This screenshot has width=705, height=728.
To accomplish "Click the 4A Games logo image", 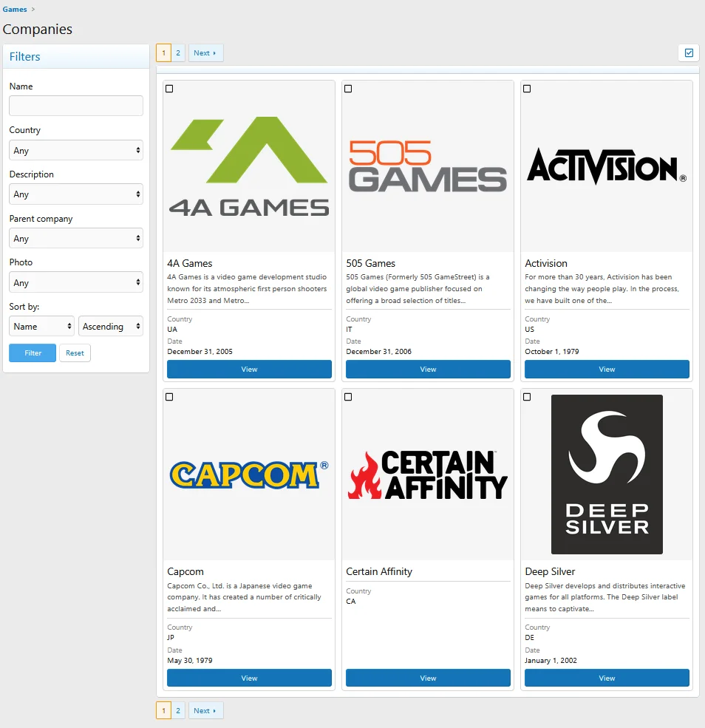I will click(249, 167).
